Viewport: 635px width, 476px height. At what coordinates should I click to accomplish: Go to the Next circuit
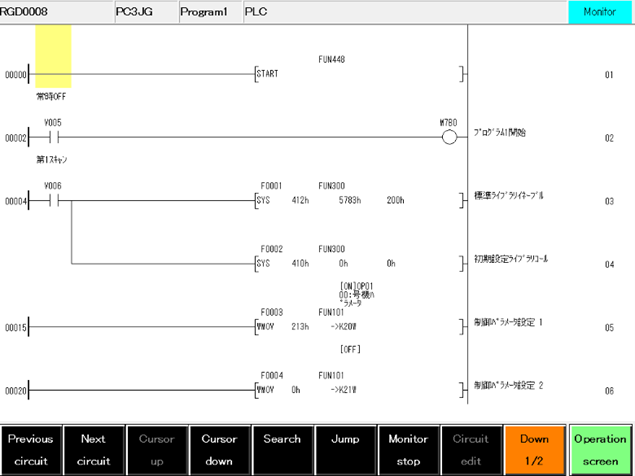pos(93,450)
